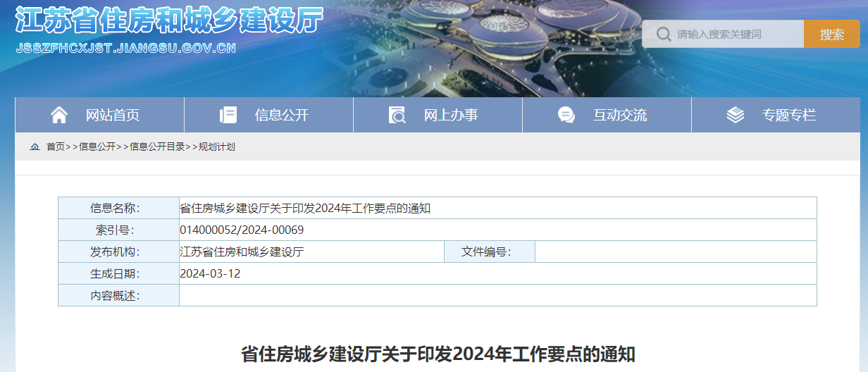868x372 pixels.
Task: Click the index number 014000052/2024-00069
Action: coord(242,230)
